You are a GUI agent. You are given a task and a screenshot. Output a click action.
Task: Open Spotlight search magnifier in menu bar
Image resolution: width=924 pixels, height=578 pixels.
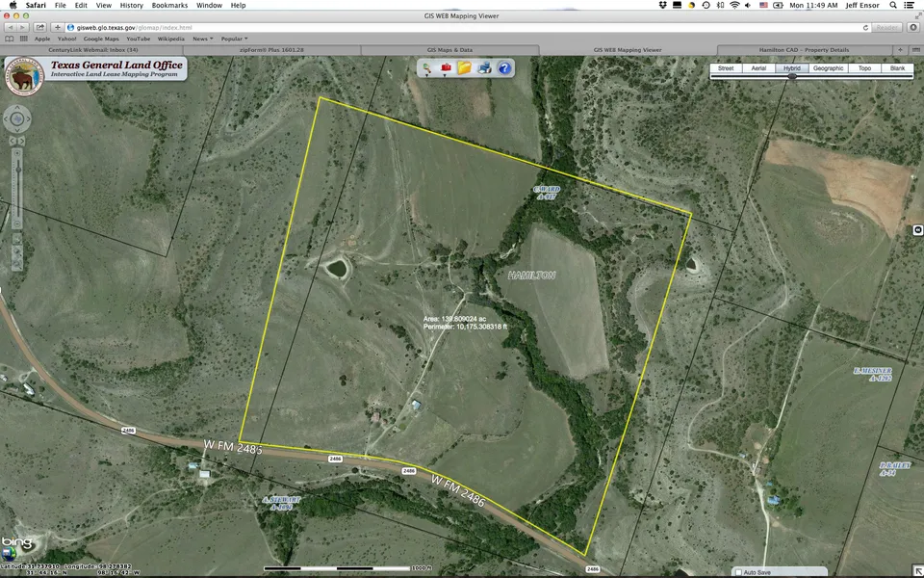pyautogui.click(x=894, y=6)
